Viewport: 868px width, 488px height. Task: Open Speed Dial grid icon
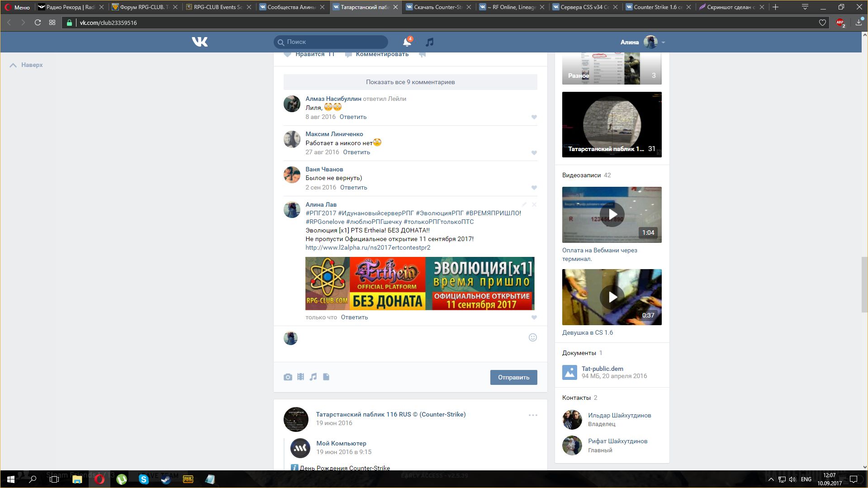52,23
